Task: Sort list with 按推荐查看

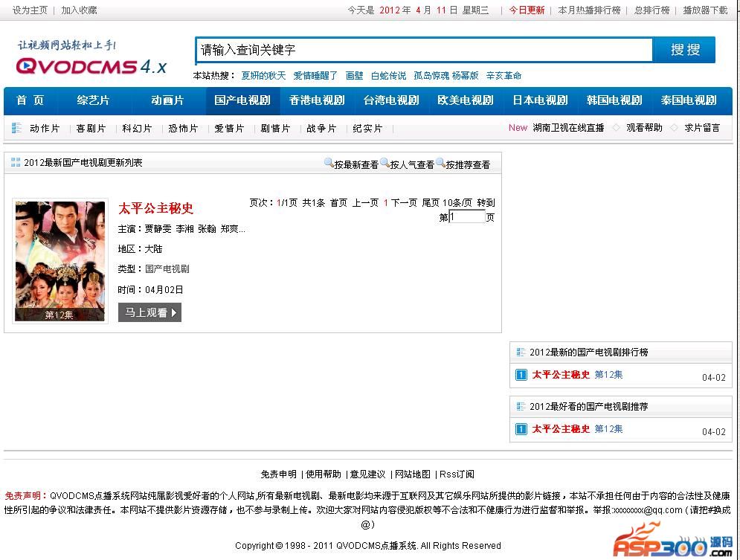Action: [x=468, y=164]
